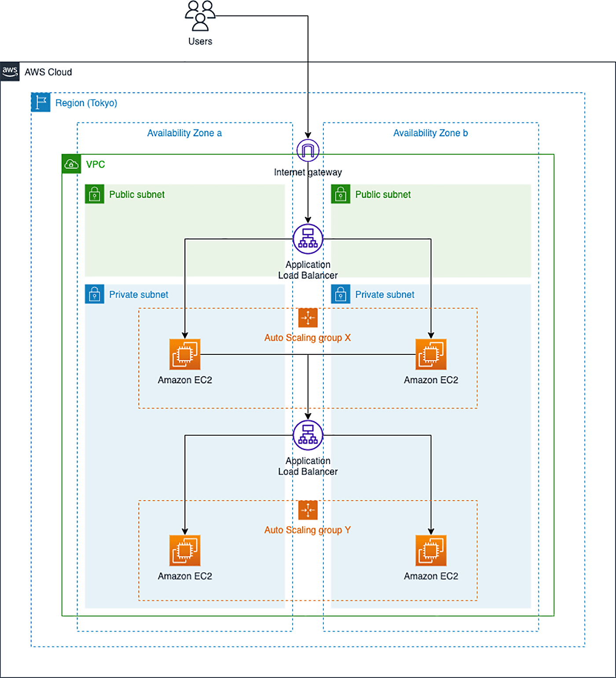Image resolution: width=616 pixels, height=678 pixels.
Task: Select the Zone b EC2 icon in group Y
Action: click(431, 551)
